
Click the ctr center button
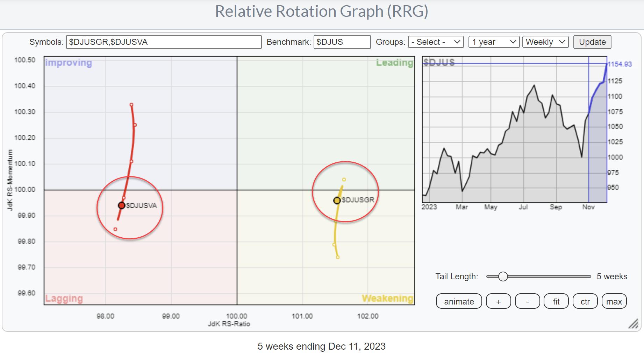[585, 301]
